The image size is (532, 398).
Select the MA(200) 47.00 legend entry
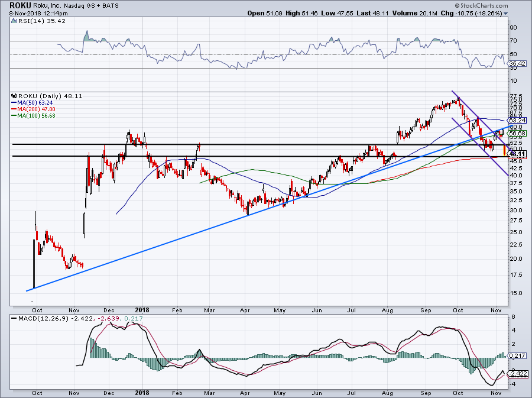(36, 109)
